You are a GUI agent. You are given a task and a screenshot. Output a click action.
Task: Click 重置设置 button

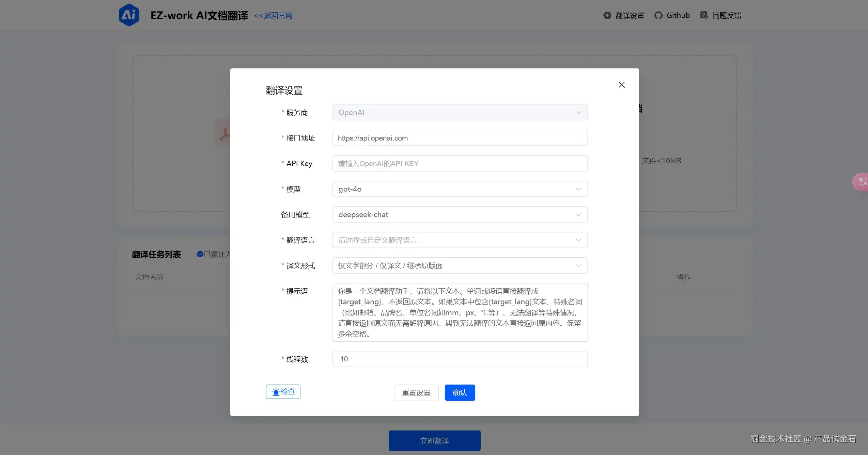coord(416,392)
